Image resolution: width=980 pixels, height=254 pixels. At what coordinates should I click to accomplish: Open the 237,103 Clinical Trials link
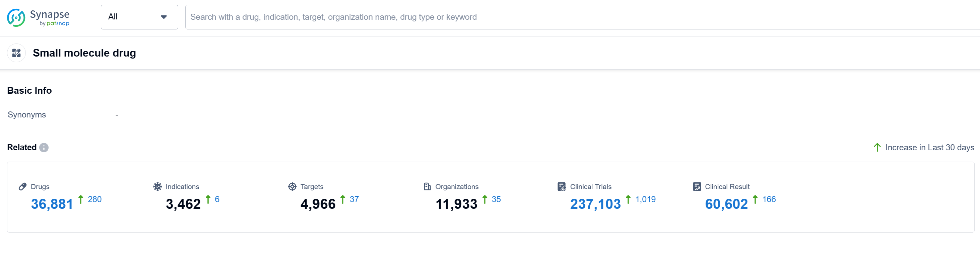click(595, 204)
